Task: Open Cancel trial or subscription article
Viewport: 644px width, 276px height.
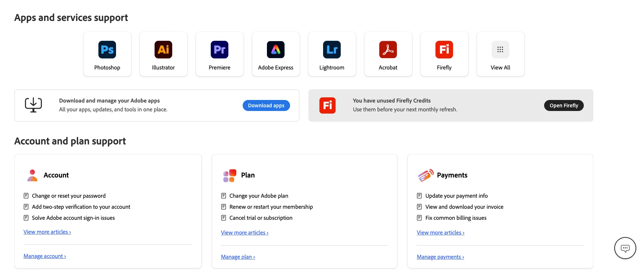Action: 261,218
